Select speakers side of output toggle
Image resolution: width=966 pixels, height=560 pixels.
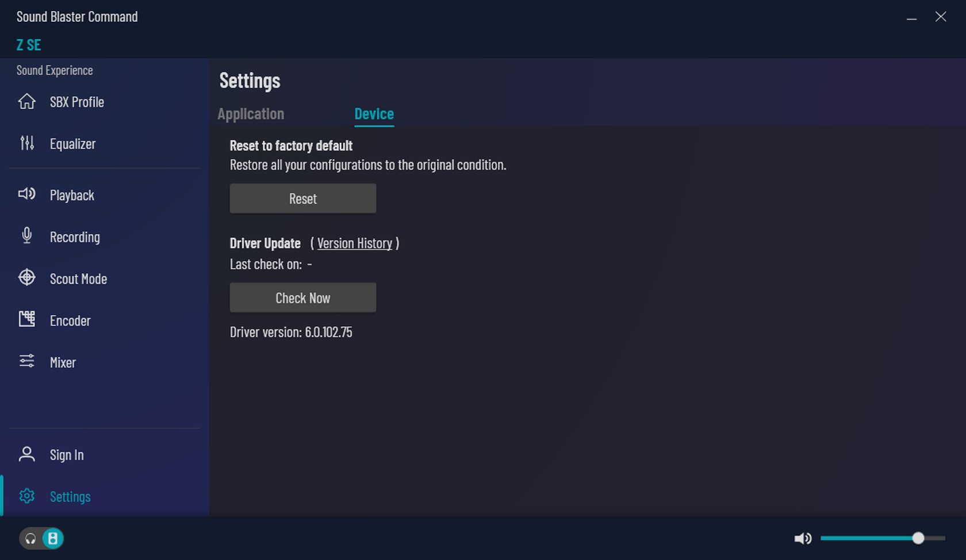53,539
